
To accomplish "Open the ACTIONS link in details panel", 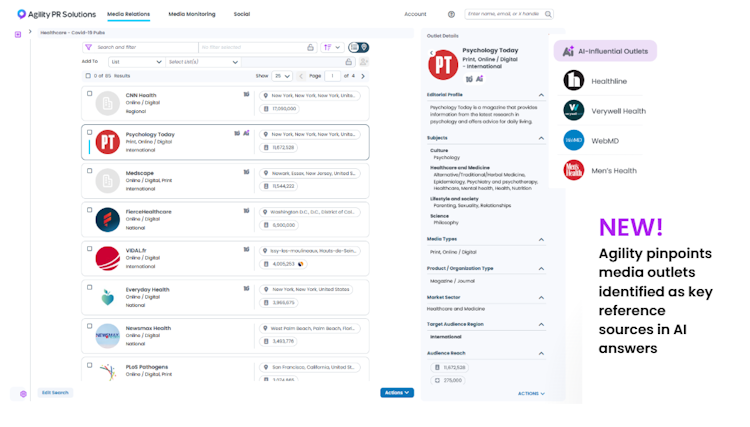I will (531, 394).
